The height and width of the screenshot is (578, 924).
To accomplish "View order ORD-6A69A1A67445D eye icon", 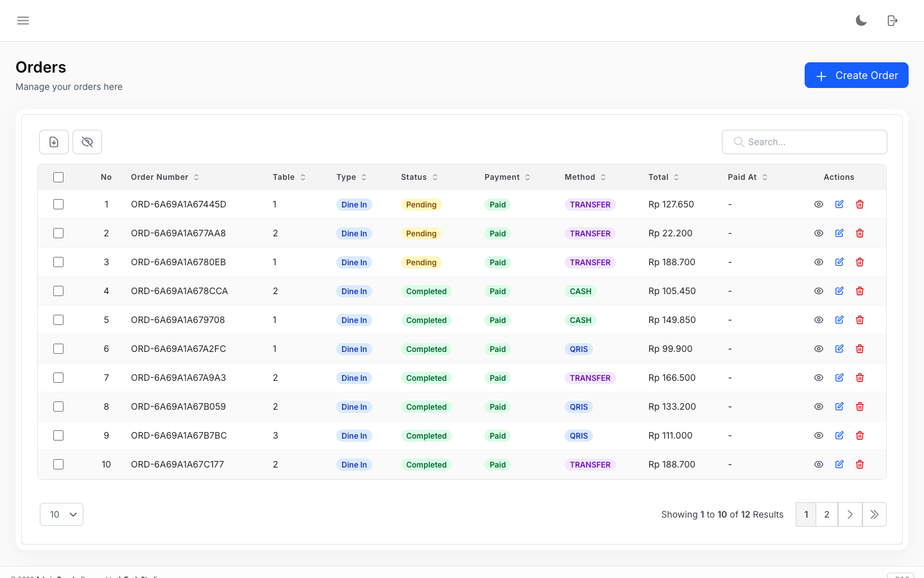I will coord(819,204).
